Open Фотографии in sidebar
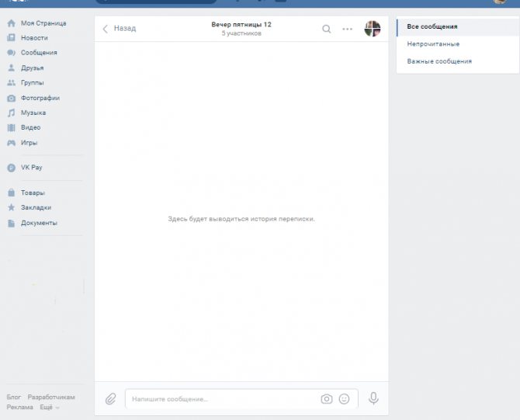The image size is (520, 420). point(40,98)
